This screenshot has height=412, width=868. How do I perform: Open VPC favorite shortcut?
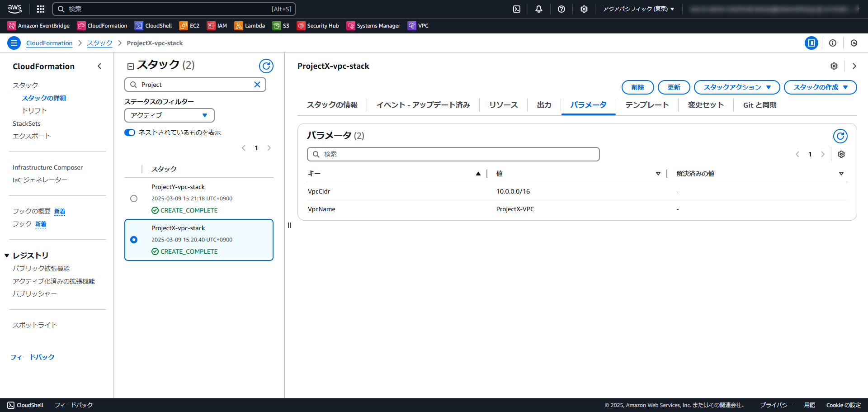[x=418, y=26]
